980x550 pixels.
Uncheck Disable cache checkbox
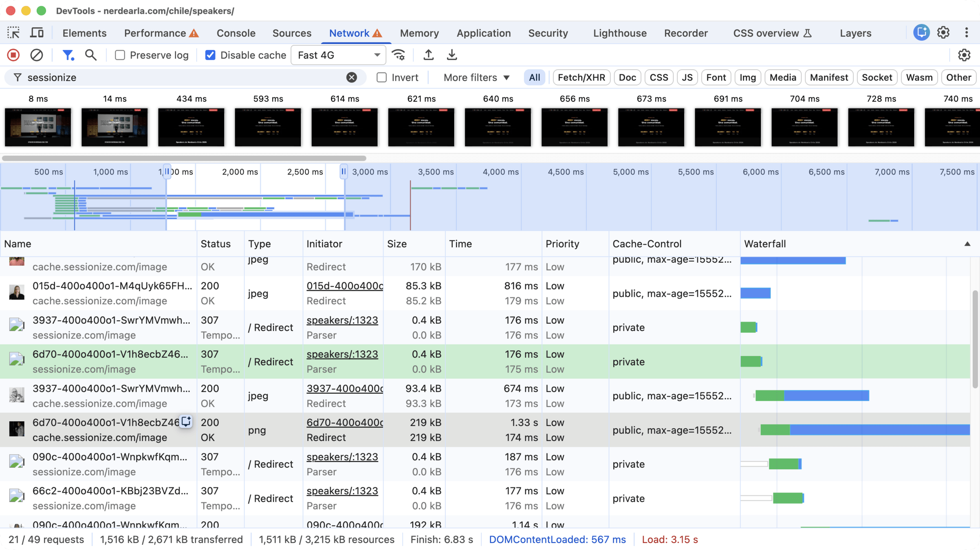[210, 55]
